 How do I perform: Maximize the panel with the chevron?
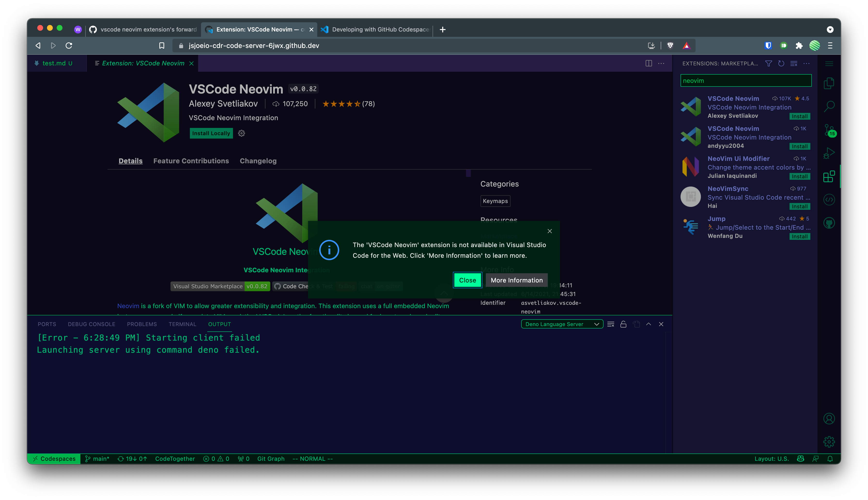point(649,324)
